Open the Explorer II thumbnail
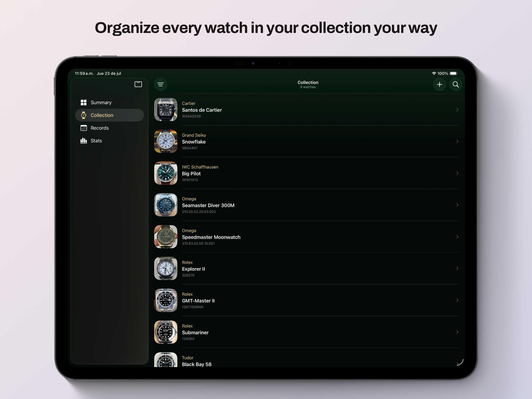 pyautogui.click(x=166, y=268)
